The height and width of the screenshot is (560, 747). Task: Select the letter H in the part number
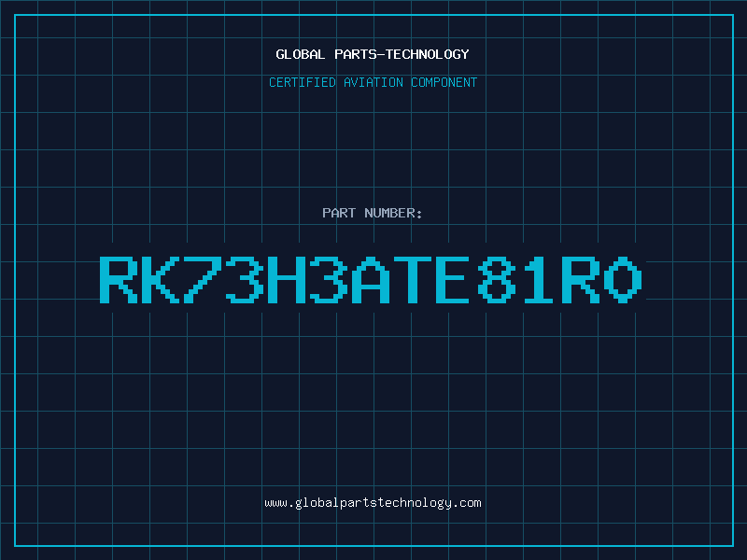287,279
